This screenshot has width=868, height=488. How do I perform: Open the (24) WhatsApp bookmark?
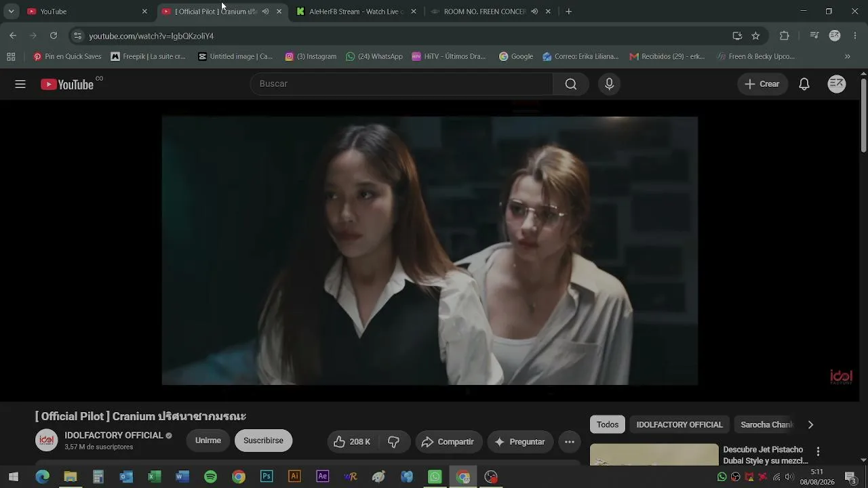click(374, 56)
